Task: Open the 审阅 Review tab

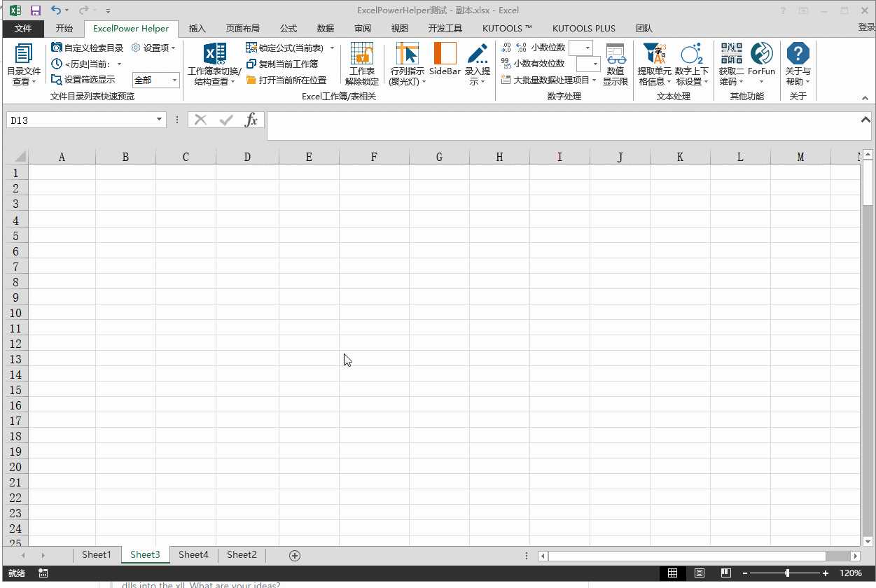Action: tap(363, 28)
